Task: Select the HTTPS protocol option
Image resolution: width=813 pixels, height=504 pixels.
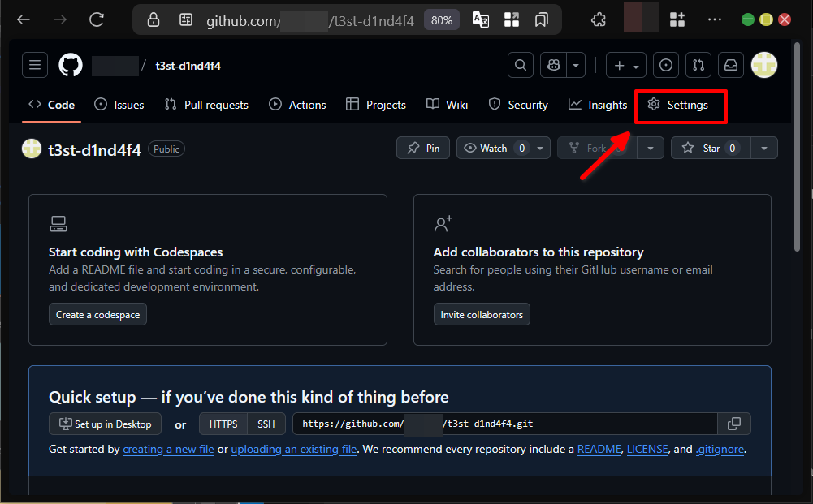Action: point(223,424)
